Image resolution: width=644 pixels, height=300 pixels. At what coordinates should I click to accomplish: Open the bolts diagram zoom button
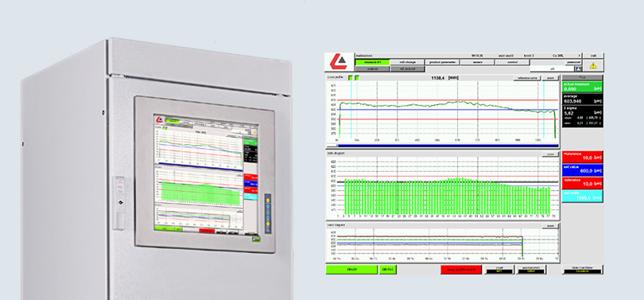[550, 154]
